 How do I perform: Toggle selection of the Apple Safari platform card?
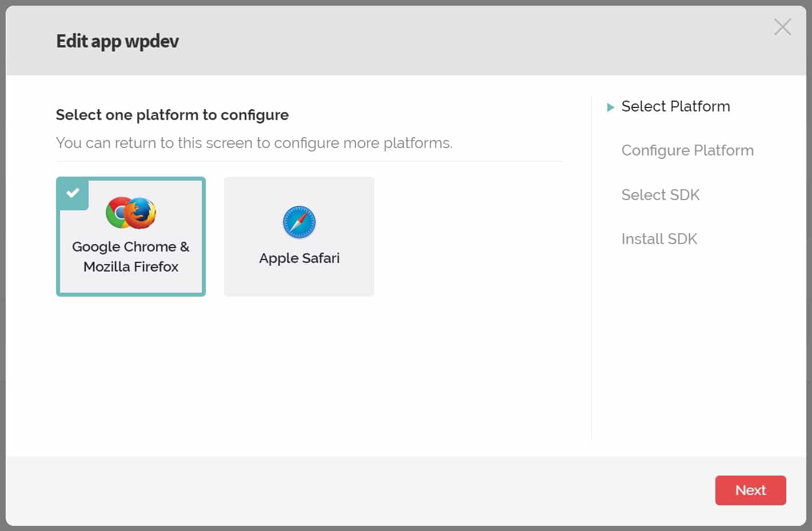(298, 237)
